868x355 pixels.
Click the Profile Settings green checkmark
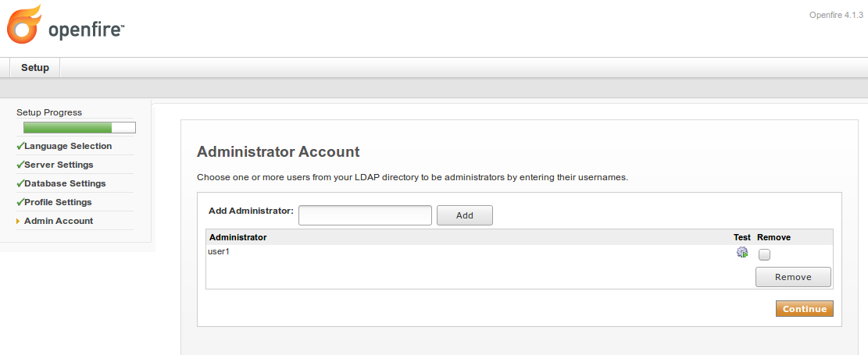tap(20, 202)
